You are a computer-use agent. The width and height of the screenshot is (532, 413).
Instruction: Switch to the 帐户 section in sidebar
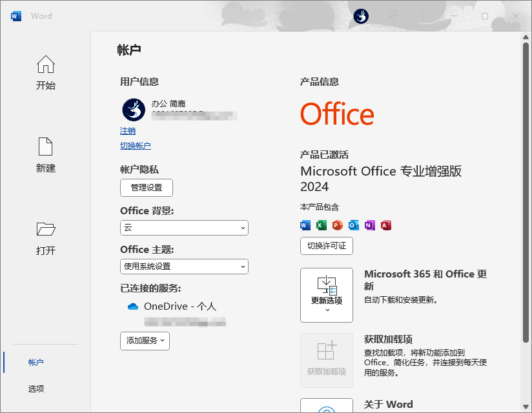pos(37,362)
